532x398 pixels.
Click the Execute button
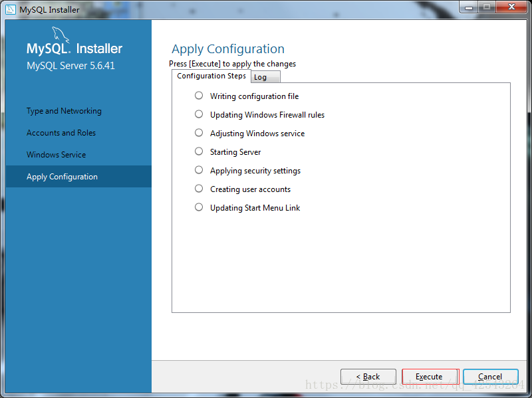coord(430,377)
